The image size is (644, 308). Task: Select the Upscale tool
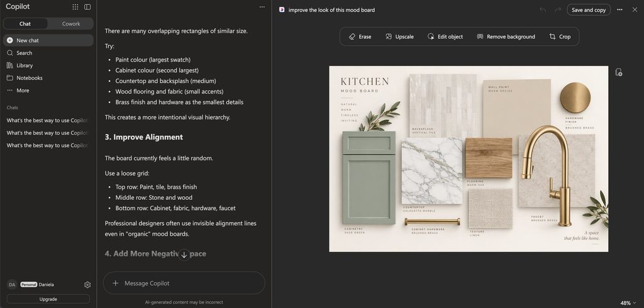tap(399, 36)
